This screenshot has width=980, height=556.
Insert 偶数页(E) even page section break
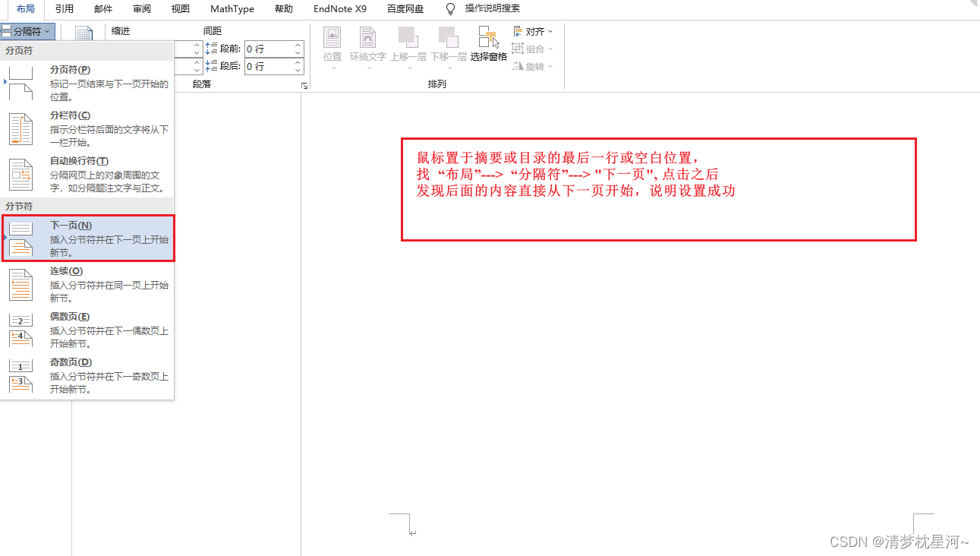point(87,330)
